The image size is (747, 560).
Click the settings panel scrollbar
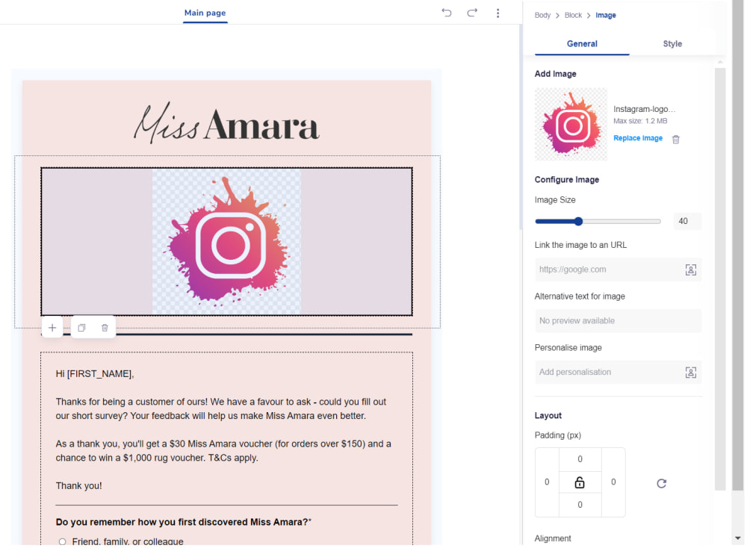(720, 279)
